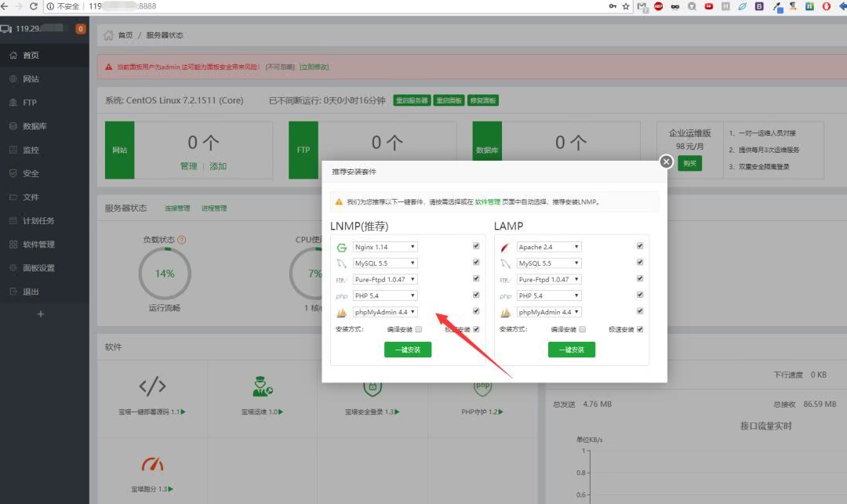Open the orange notification badge showing 0
The width and height of the screenshot is (847, 504).
pyautogui.click(x=81, y=28)
